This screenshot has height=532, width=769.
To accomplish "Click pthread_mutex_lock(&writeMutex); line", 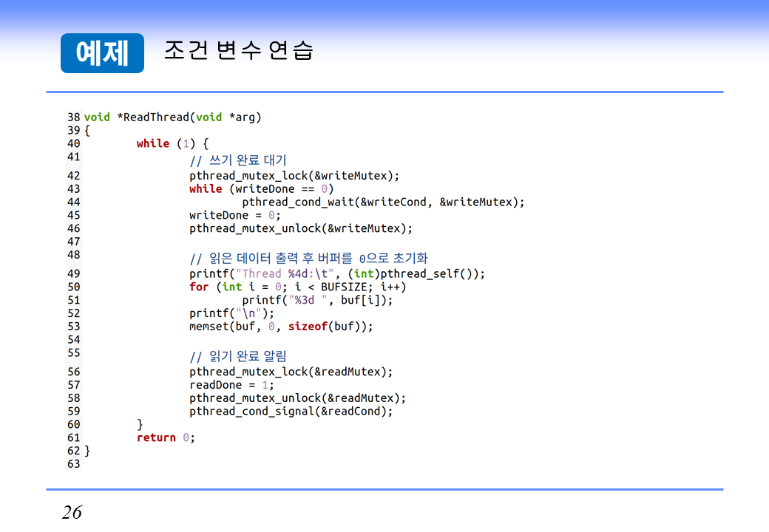I will (x=294, y=176).
